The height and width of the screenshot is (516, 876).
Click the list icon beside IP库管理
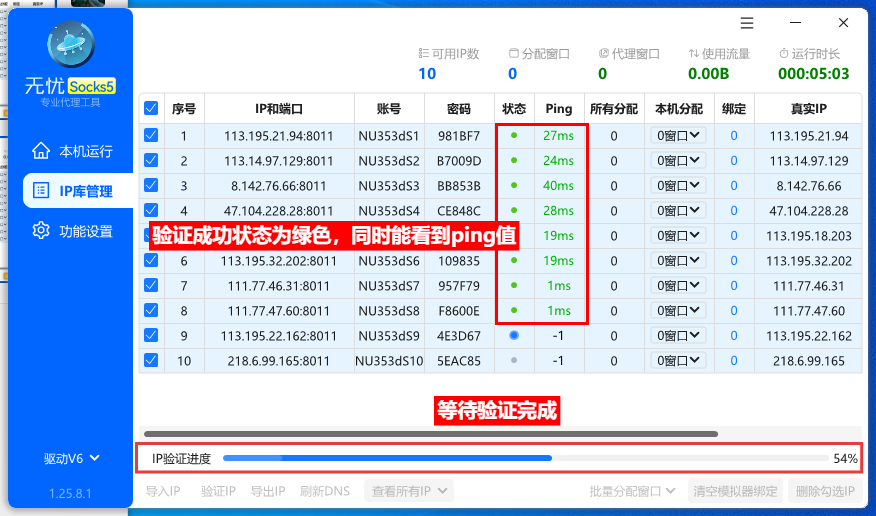tap(41, 191)
